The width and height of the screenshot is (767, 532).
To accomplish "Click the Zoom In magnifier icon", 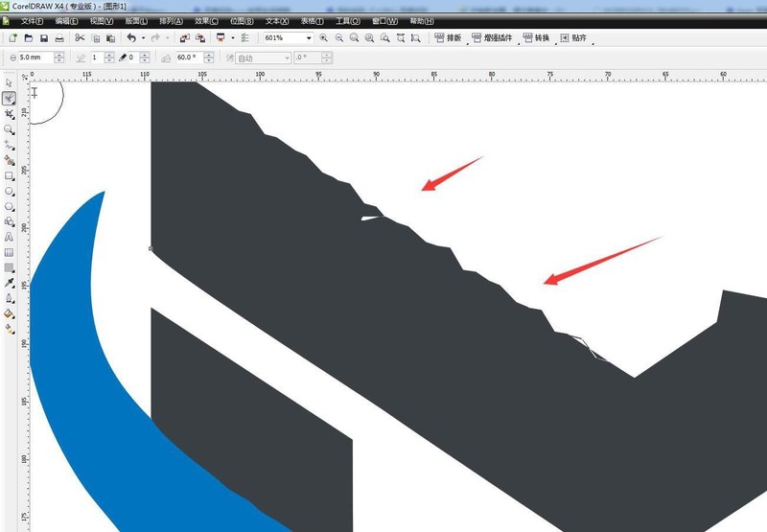I will (323, 37).
